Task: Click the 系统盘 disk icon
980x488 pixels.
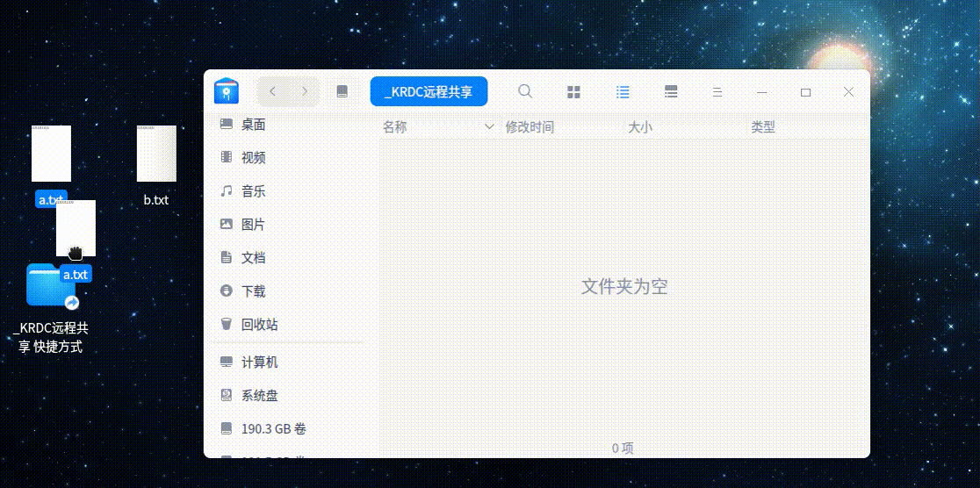Action: coord(227,395)
